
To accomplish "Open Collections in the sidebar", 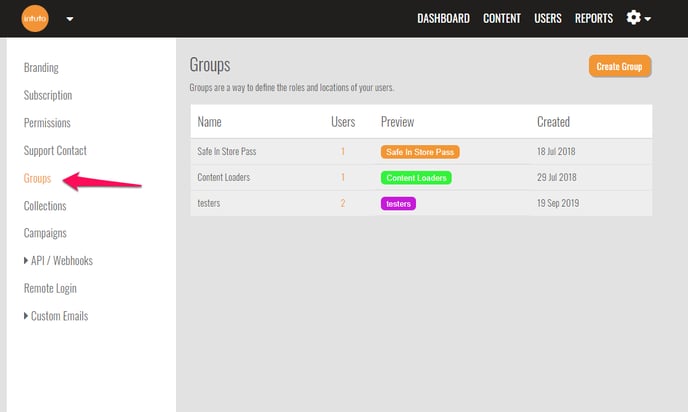I will 45,206.
